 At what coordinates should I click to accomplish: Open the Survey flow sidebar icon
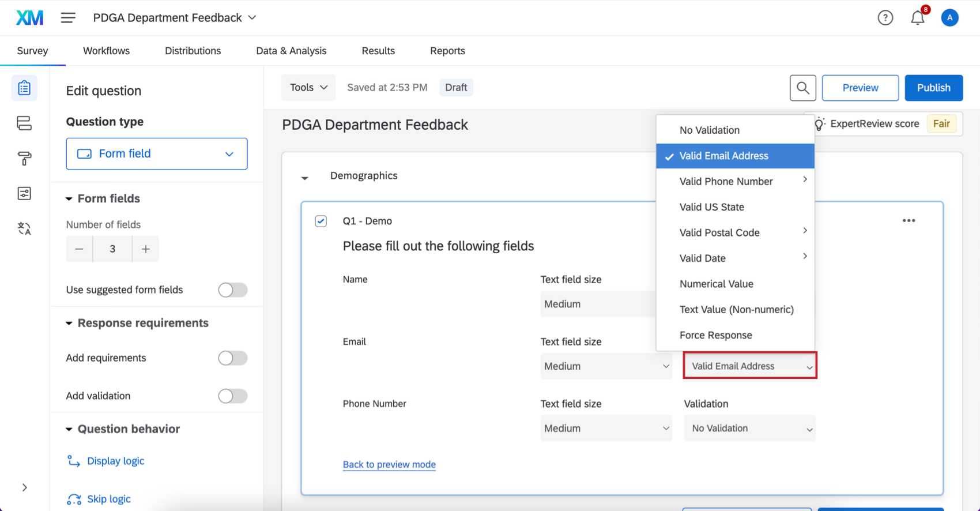24,123
